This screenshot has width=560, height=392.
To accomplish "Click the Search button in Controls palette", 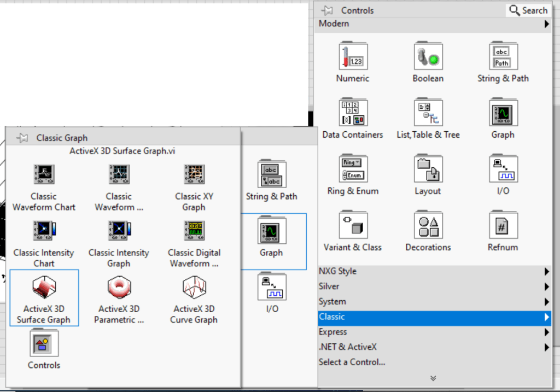I will pyautogui.click(x=528, y=10).
